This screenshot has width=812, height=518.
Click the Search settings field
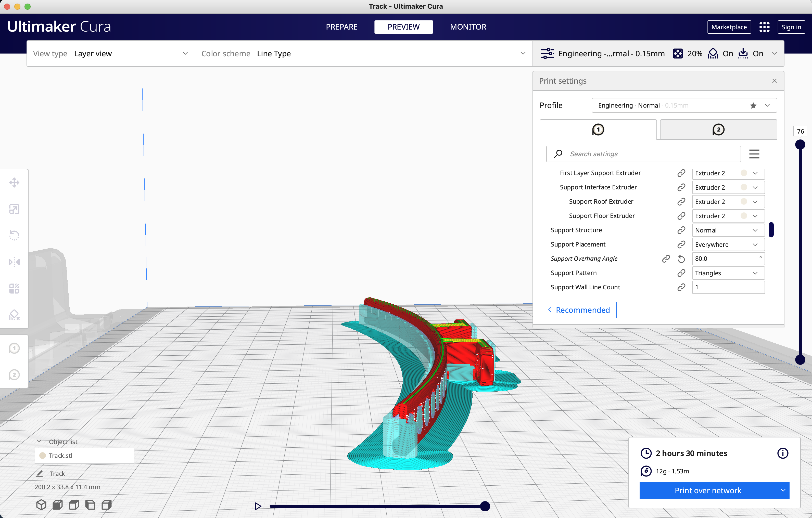tap(643, 154)
